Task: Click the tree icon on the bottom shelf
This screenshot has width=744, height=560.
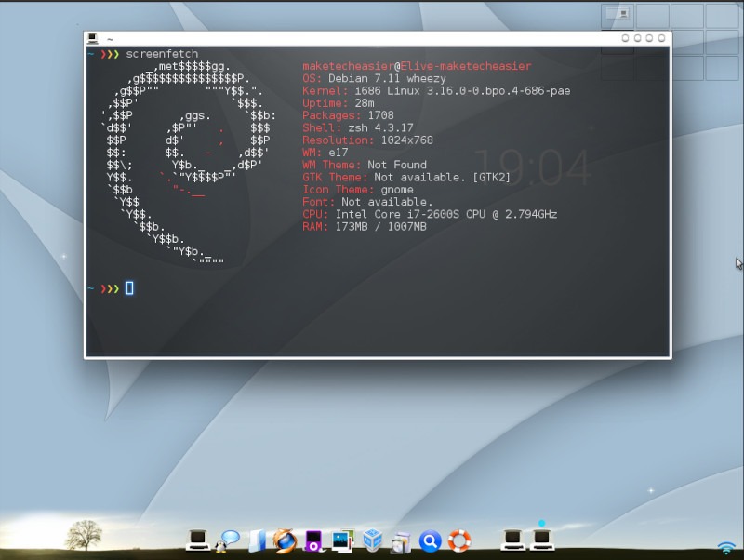Action: 84,535
